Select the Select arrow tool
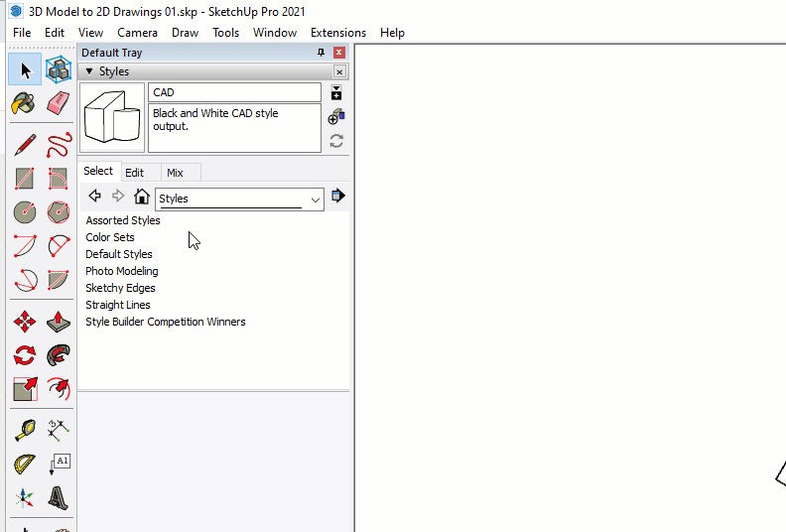The height and width of the screenshot is (532, 786). tap(25, 69)
